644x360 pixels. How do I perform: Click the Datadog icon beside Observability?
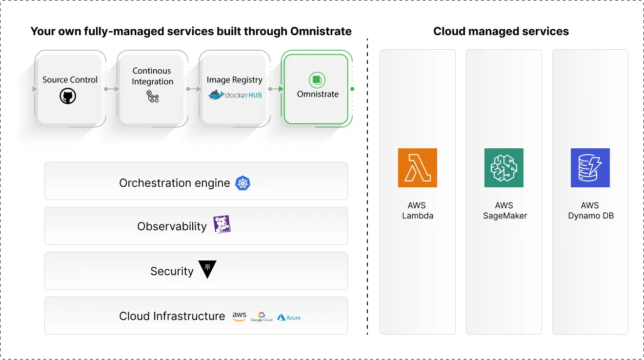click(222, 224)
